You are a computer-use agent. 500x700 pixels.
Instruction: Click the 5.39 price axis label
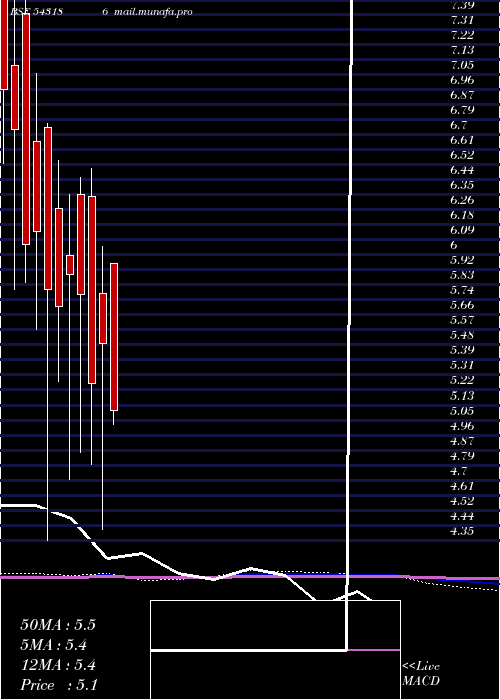[x=462, y=350]
